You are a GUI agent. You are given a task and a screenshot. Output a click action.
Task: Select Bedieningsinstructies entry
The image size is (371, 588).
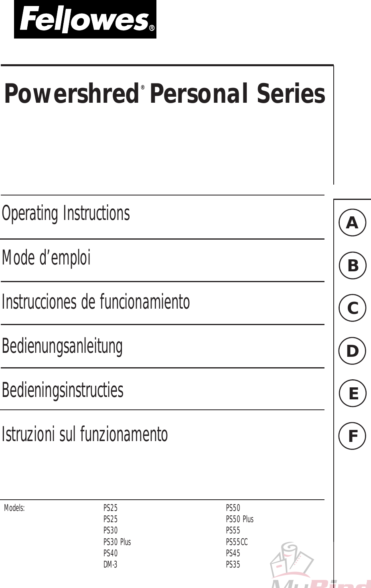coord(63,390)
